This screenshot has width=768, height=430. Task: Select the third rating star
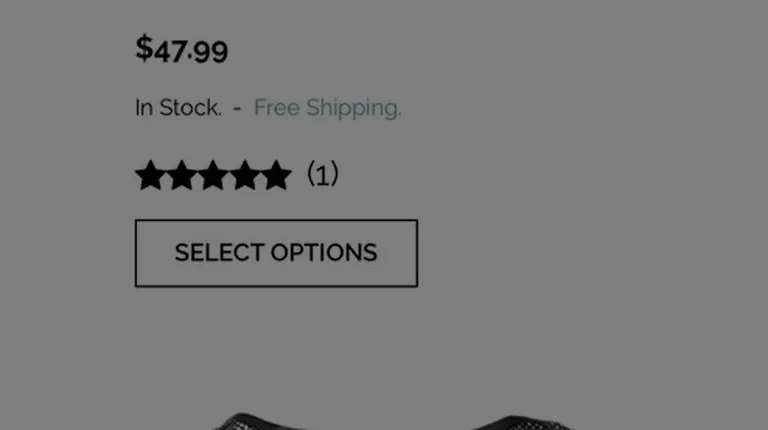point(213,175)
